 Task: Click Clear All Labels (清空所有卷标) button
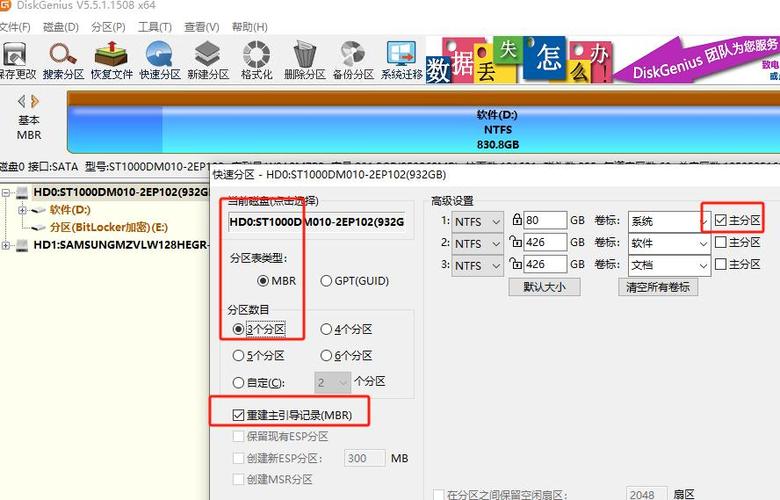click(x=658, y=287)
